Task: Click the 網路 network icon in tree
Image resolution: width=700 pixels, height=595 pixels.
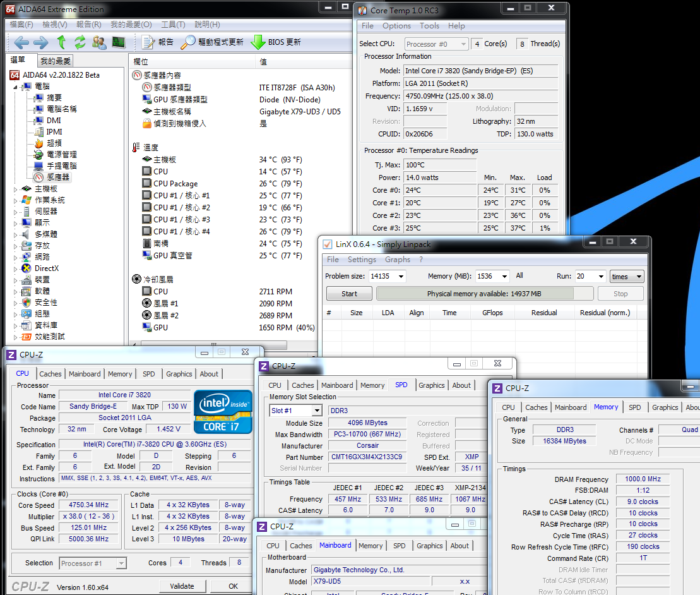Action: click(27, 257)
